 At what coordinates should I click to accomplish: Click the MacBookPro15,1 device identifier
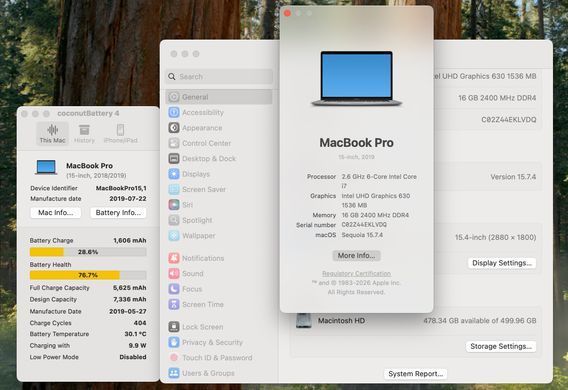(121, 188)
